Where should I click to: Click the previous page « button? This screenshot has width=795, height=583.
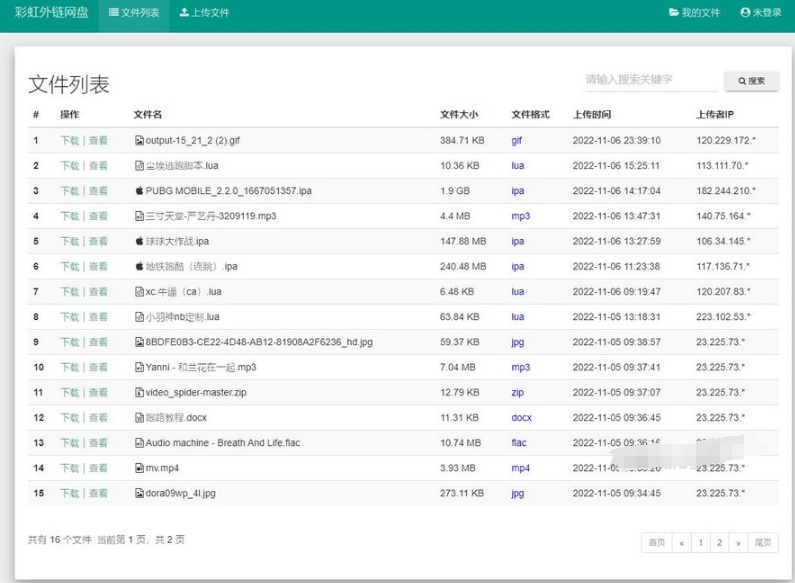coord(681,542)
